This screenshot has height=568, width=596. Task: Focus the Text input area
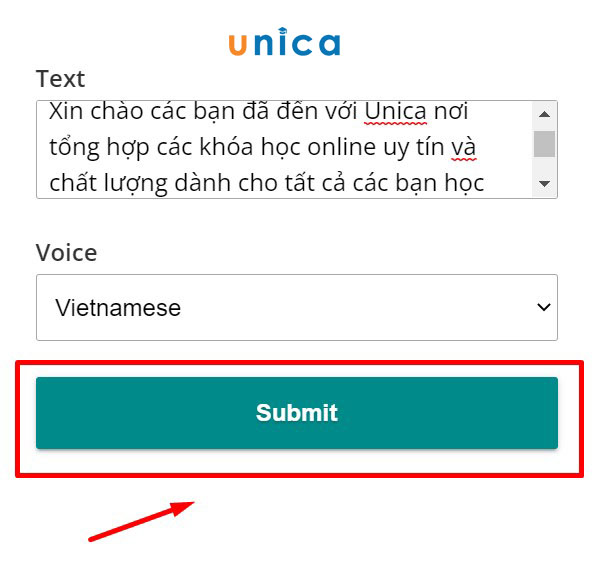(x=284, y=149)
